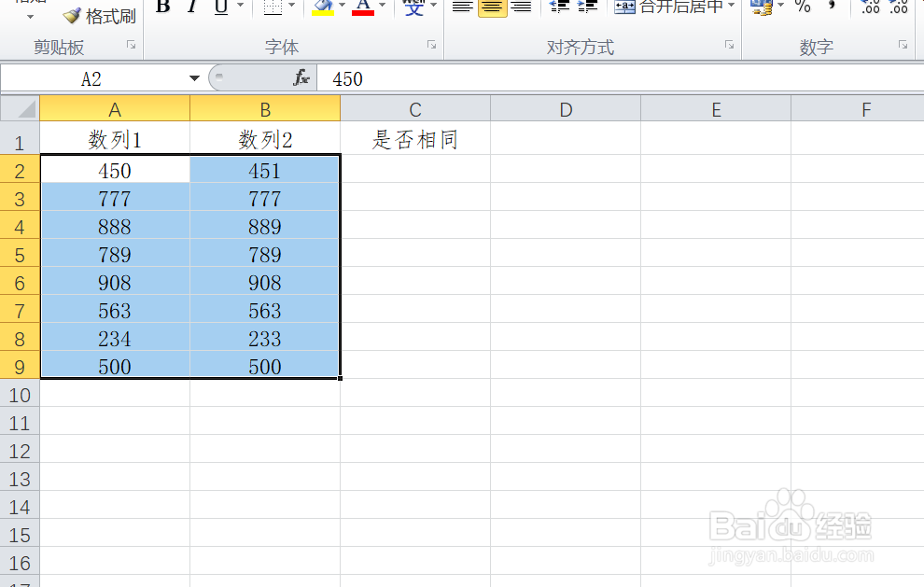This screenshot has width=924, height=587.
Task: Apply cell borders icon
Action: pyautogui.click(x=273, y=7)
